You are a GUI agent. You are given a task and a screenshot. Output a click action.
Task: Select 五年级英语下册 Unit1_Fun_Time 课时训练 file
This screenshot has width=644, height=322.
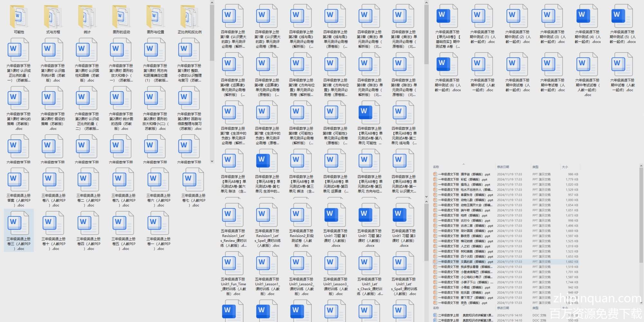click(233, 274)
